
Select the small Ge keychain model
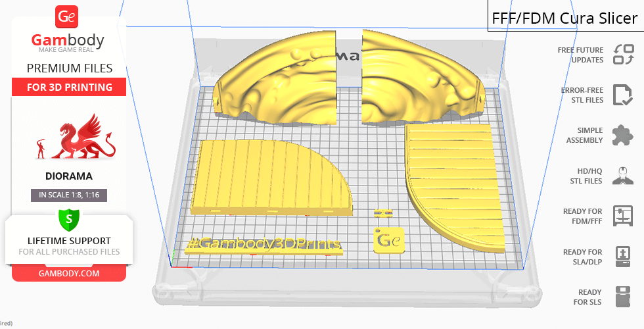[389, 240]
